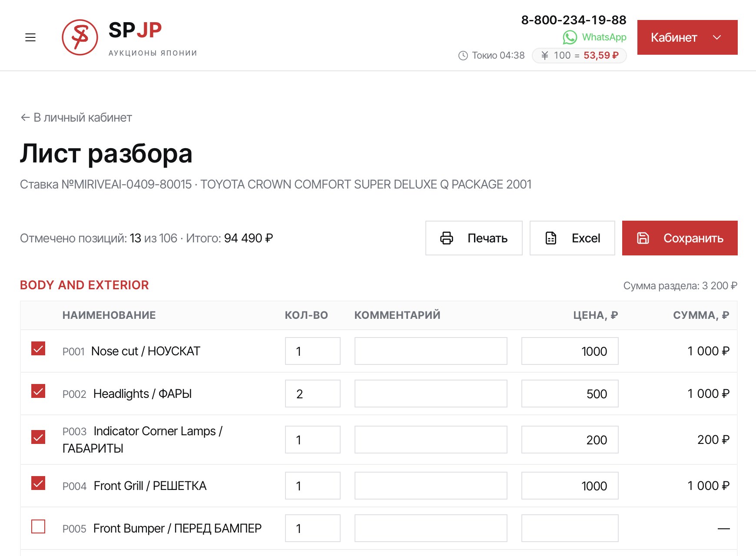This screenshot has width=756, height=556.
Task: Click quantity field for P002 Headlights
Action: click(313, 394)
